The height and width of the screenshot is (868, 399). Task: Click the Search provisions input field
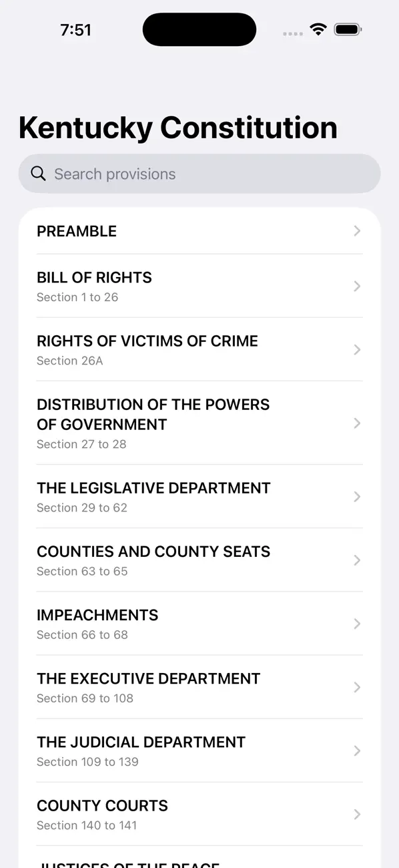(200, 173)
